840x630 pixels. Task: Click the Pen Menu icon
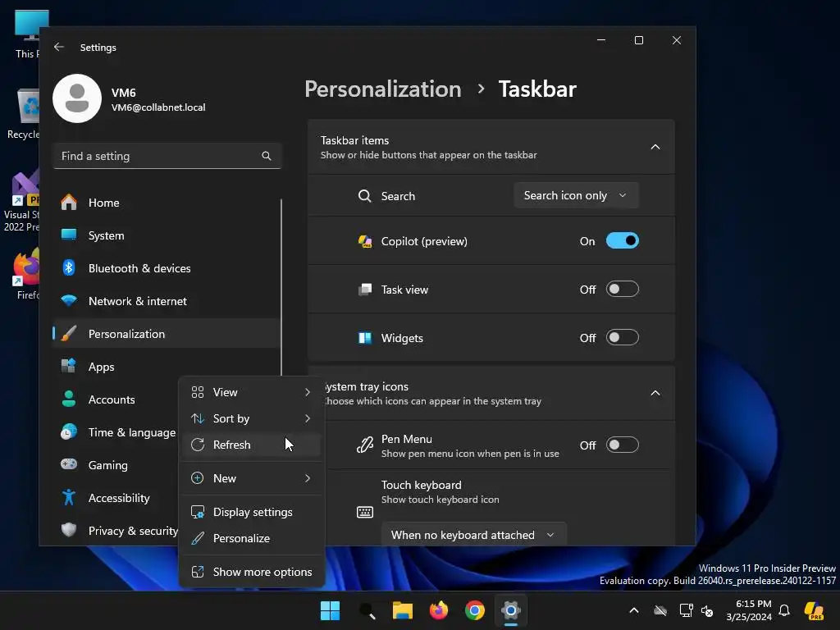point(365,445)
